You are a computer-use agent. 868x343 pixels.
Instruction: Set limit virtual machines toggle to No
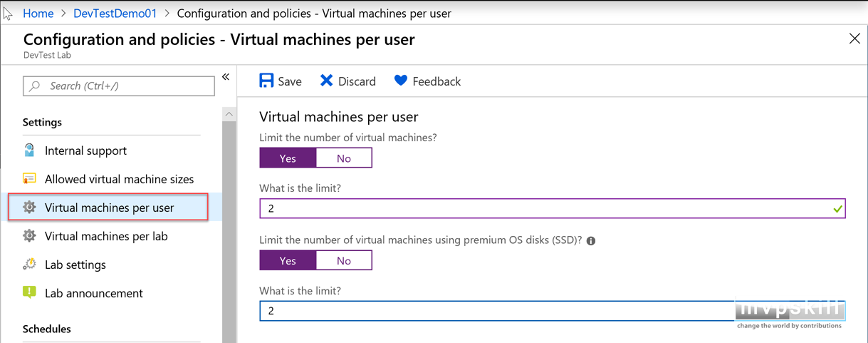344,158
